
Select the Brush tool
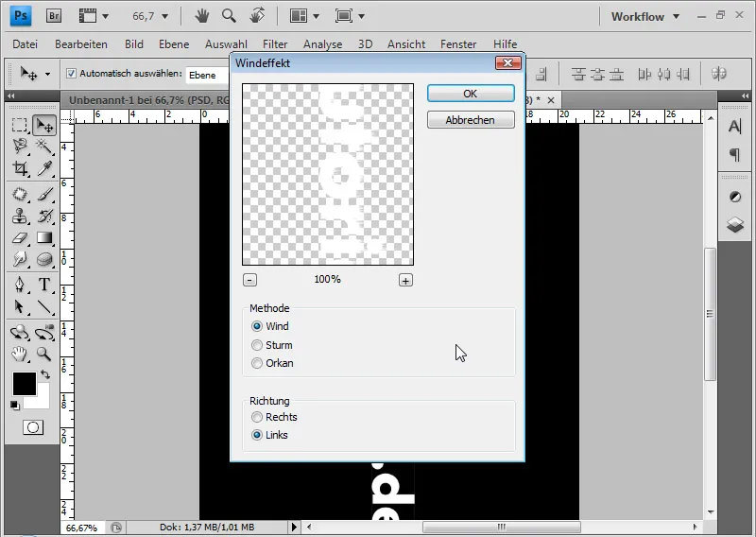tap(44, 194)
